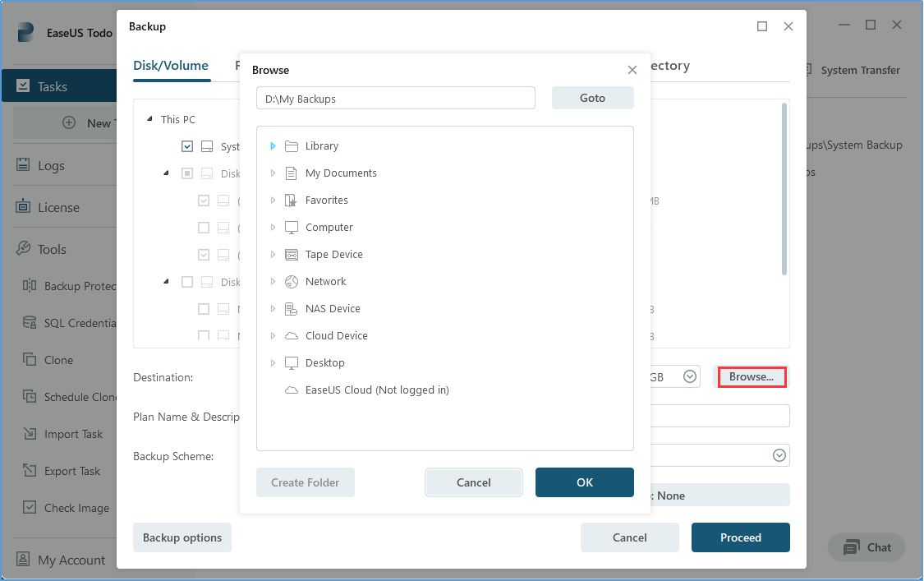This screenshot has height=581, width=924.
Task: Click the Goto button
Action: 593,98
